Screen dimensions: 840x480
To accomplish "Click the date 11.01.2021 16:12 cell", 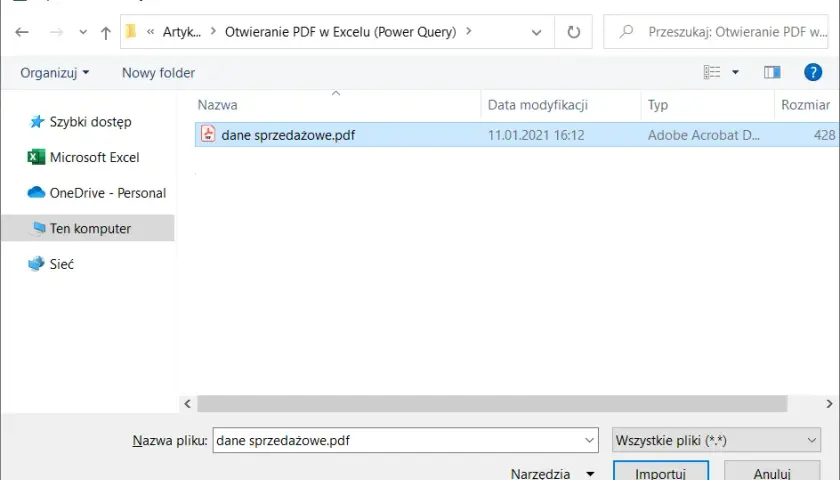I will coord(536,135).
